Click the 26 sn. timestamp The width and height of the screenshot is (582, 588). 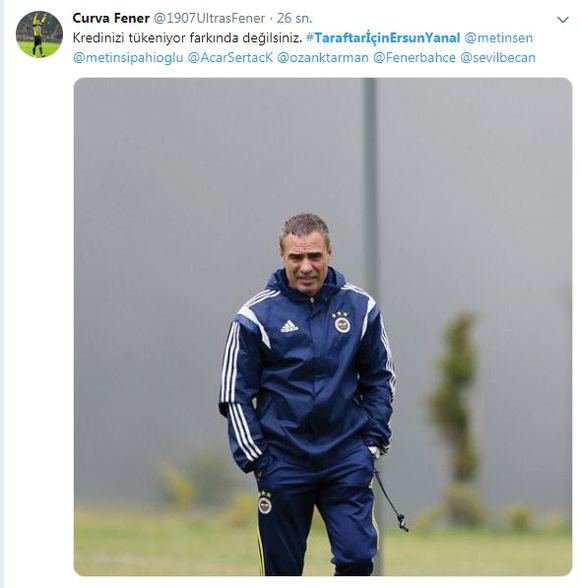click(294, 18)
